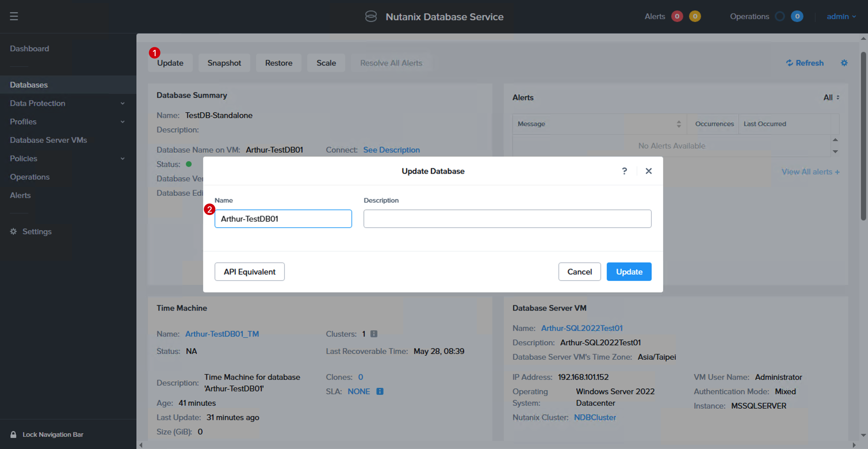Open Alerts in sidebar
This screenshot has width=868, height=449.
click(x=20, y=195)
